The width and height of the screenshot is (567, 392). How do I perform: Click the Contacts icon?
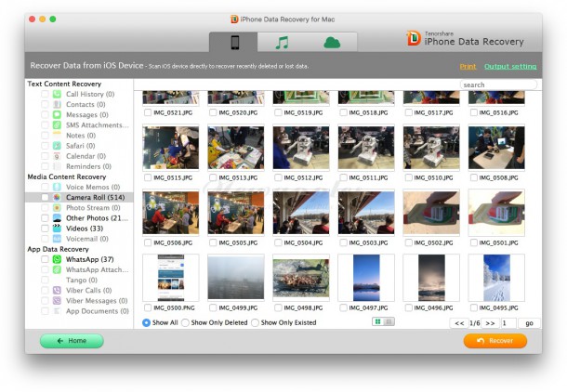point(57,104)
